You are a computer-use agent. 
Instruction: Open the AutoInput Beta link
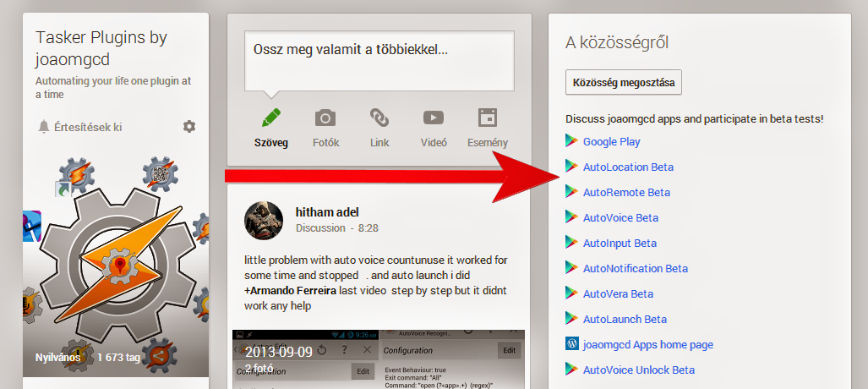620,244
